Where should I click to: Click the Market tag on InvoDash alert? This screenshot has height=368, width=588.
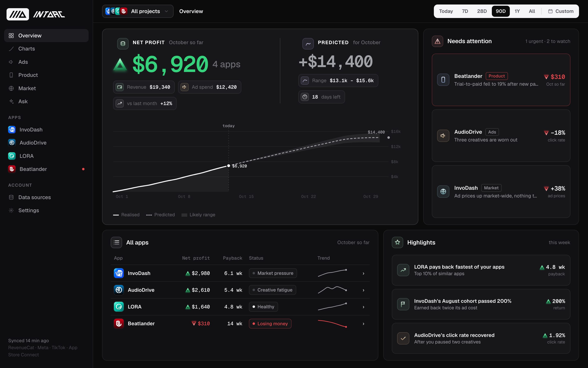[x=491, y=188]
